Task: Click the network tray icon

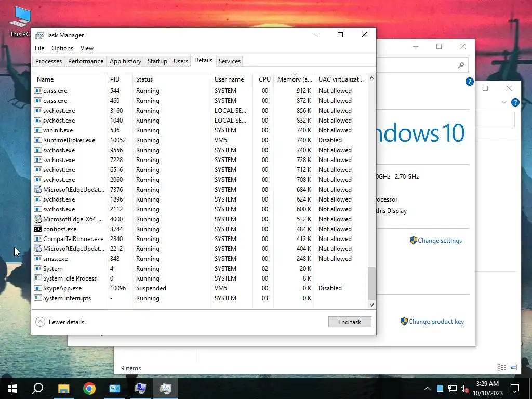Action: tap(453, 389)
